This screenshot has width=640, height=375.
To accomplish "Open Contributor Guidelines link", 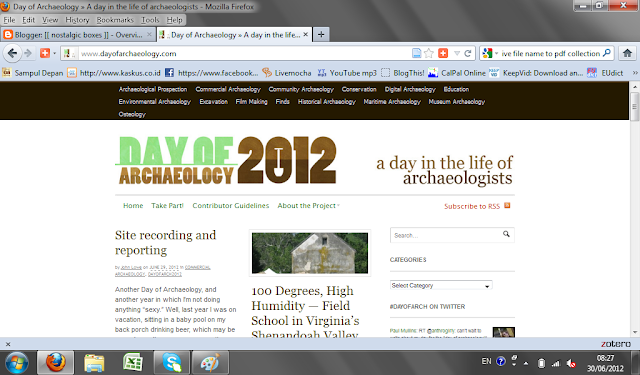I will click(231, 206).
